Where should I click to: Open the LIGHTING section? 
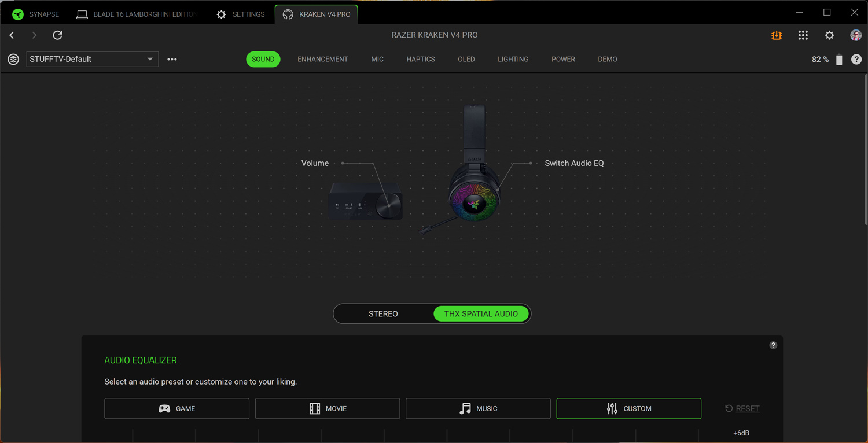click(513, 59)
